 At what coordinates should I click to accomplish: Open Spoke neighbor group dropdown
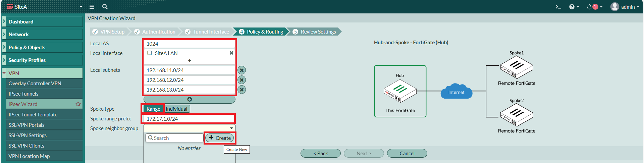190,128
